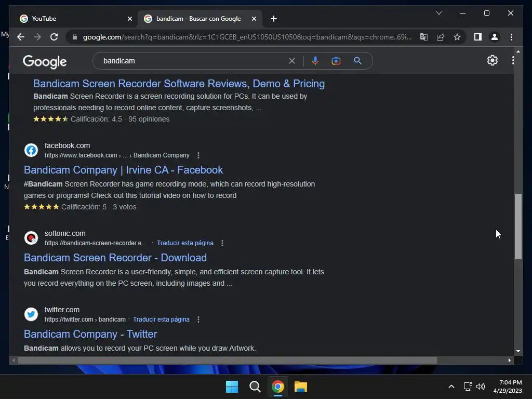Click the facebook.com URL breadcrumb
The image size is (532, 399).
click(117, 155)
